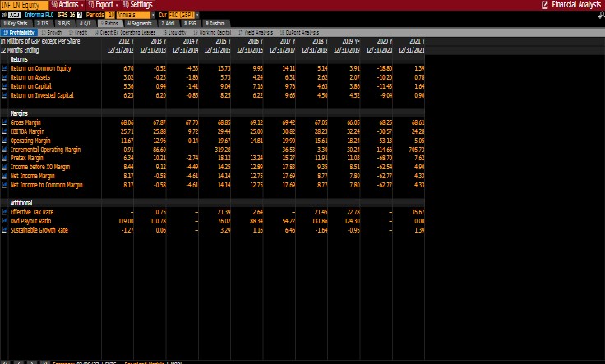Open chart icon for Effective Tax Rate

click(x=4, y=212)
